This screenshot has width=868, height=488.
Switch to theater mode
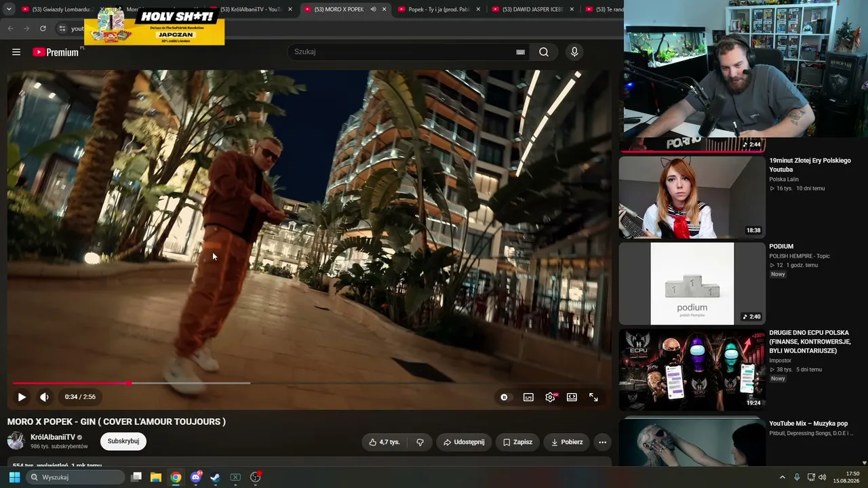coord(572,397)
